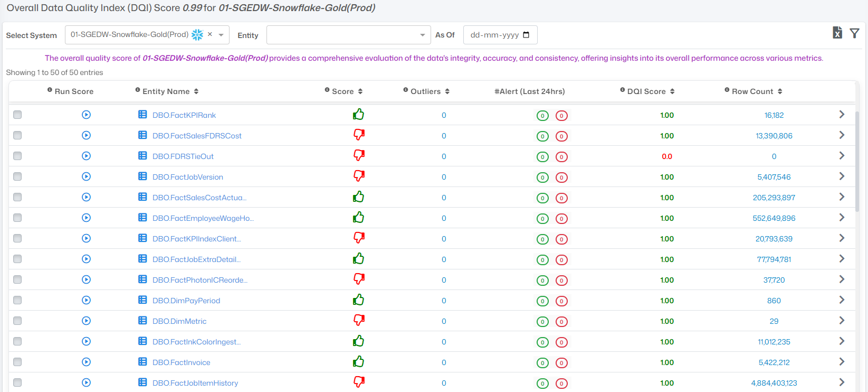This screenshot has width=868, height=392.
Task: Click red alert circle for DBO.FactKPIRank
Action: coord(561,116)
